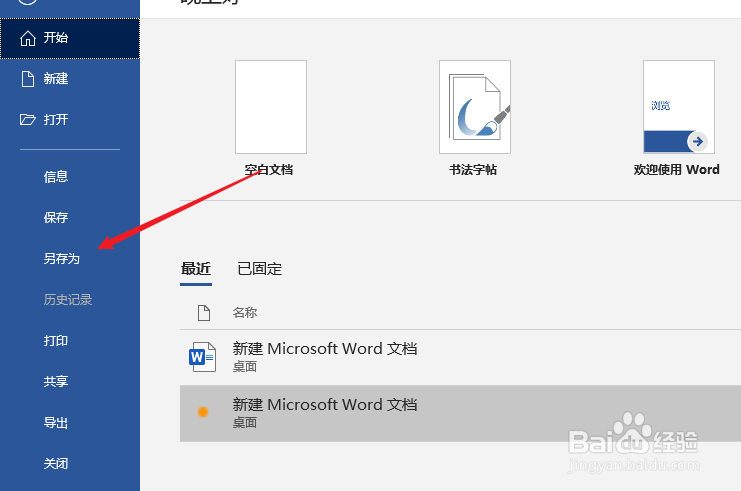Click the arrow icon on Welcome to Word template

pos(698,141)
